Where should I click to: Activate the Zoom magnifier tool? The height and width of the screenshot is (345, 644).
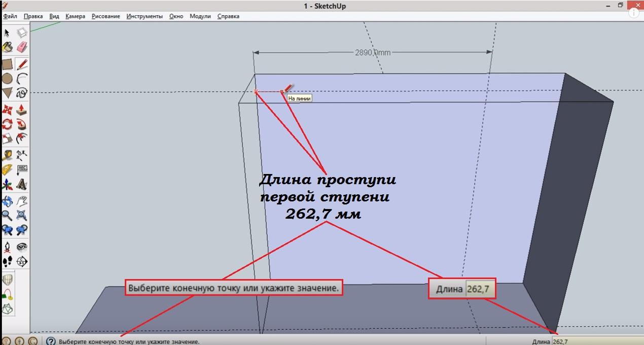click(7, 216)
